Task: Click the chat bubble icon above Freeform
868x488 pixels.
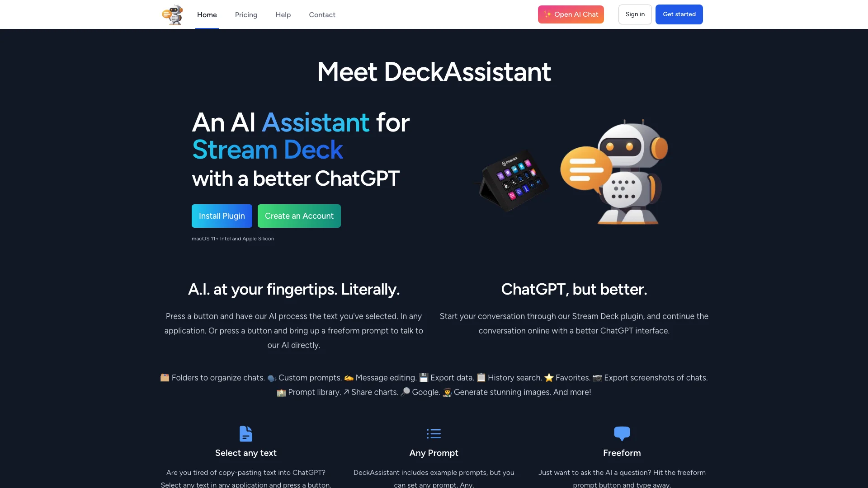Action: pos(622,433)
